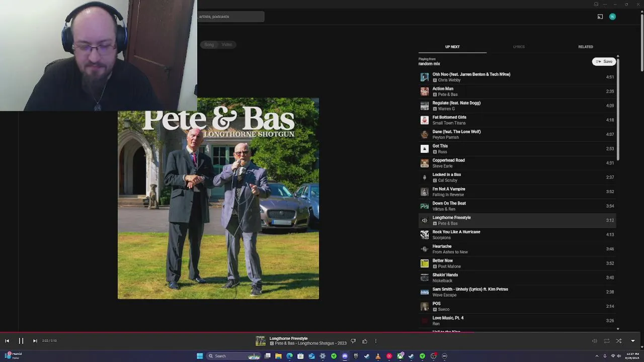The image size is (644, 362).
Task: Save the queue as playlist
Action: point(604,61)
